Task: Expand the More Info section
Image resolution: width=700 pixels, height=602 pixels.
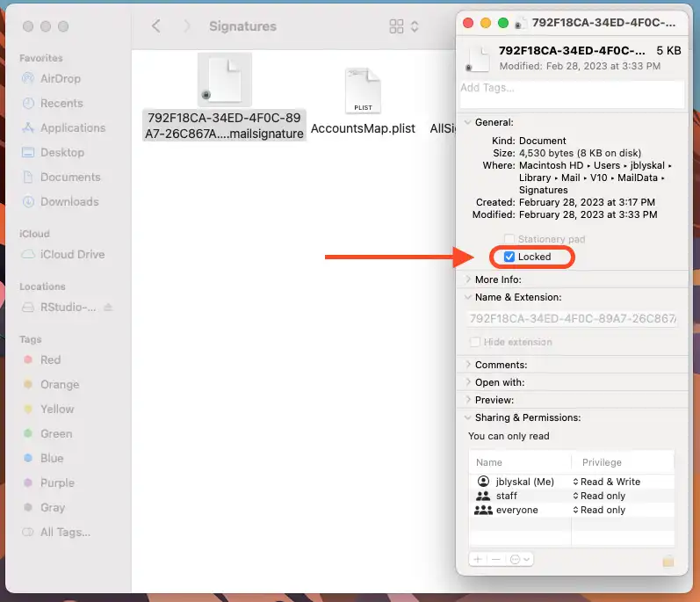Action: pos(467,279)
